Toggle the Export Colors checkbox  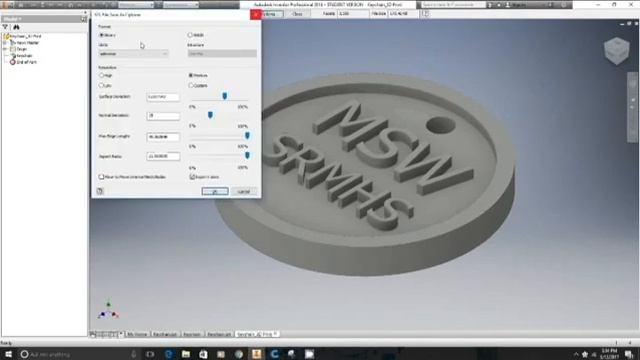point(192,177)
